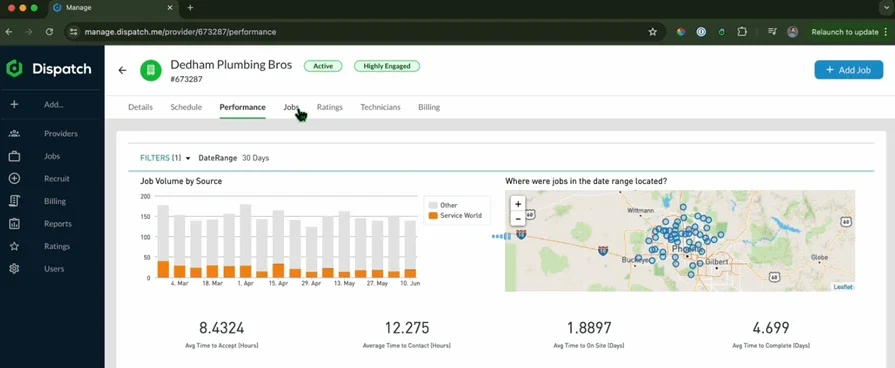Image resolution: width=895 pixels, height=368 pixels.
Task: Open the provider's Ratings tab
Action: point(330,107)
